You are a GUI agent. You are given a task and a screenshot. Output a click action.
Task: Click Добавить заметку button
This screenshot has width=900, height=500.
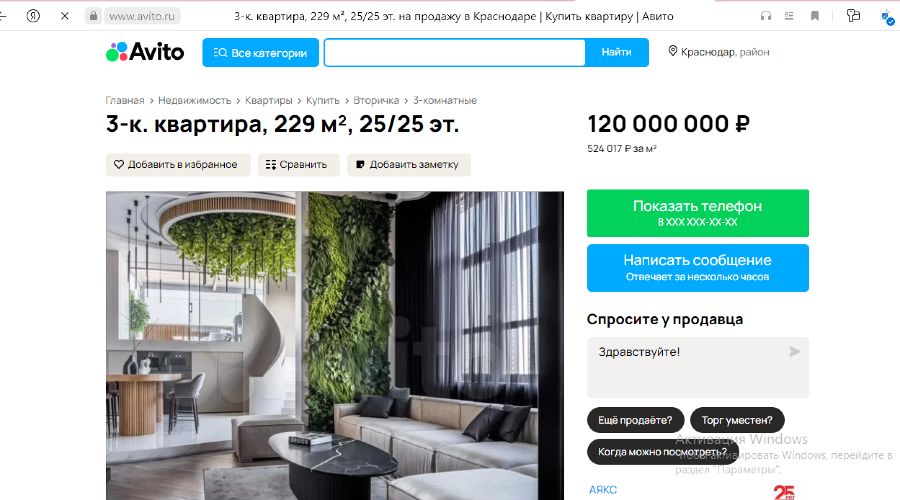(x=409, y=165)
